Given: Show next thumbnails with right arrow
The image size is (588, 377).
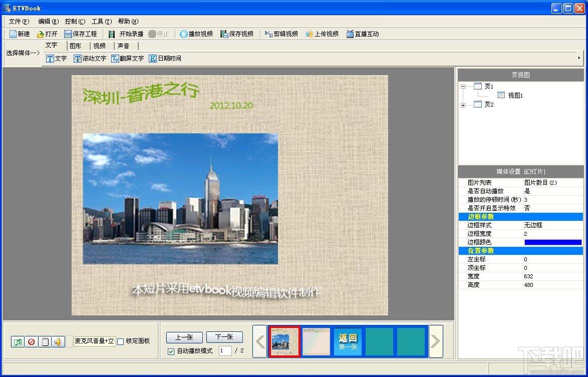Looking at the screenshot, I should click(436, 341).
